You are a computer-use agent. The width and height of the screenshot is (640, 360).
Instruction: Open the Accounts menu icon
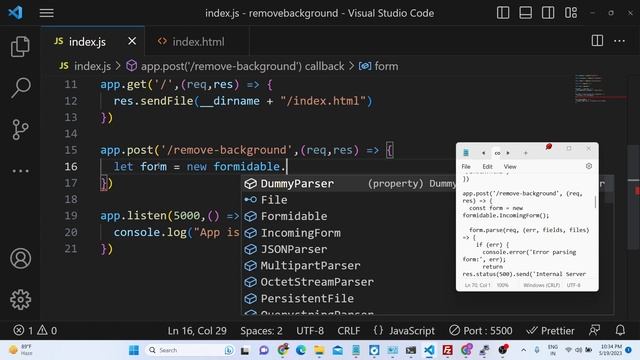(x=20, y=258)
